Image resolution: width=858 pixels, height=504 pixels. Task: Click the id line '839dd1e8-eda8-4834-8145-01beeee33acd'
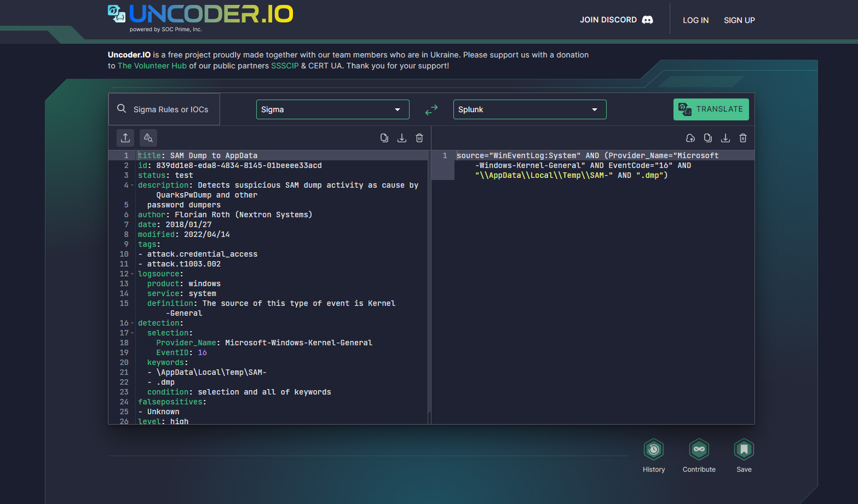coord(230,165)
